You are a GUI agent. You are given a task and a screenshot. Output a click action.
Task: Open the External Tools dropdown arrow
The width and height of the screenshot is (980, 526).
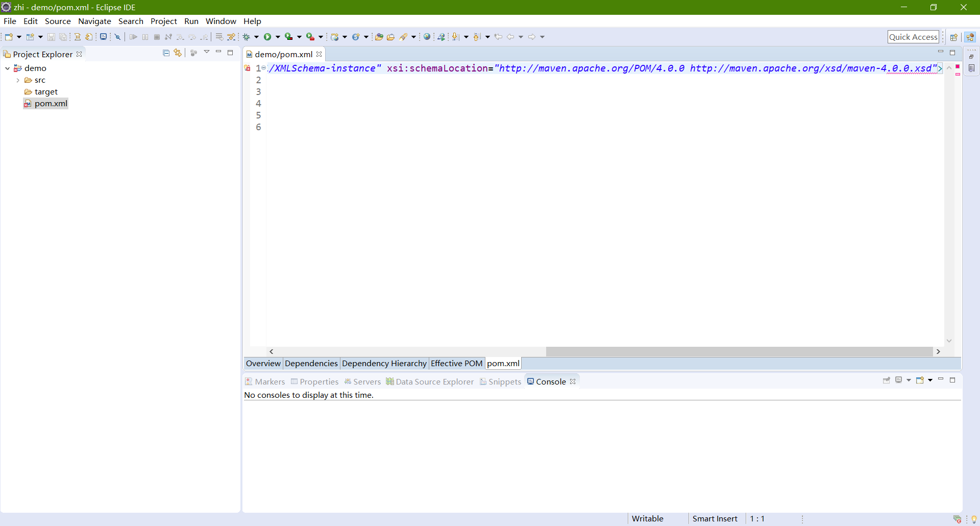point(321,37)
